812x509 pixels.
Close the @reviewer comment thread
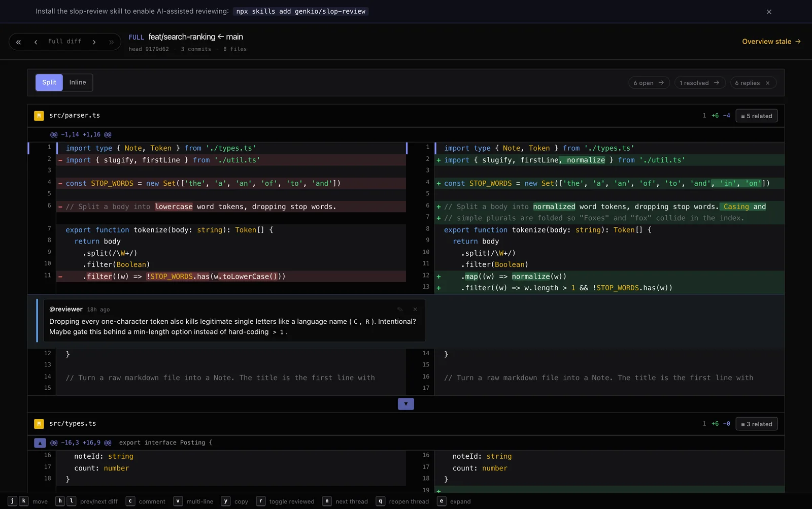[x=415, y=309]
